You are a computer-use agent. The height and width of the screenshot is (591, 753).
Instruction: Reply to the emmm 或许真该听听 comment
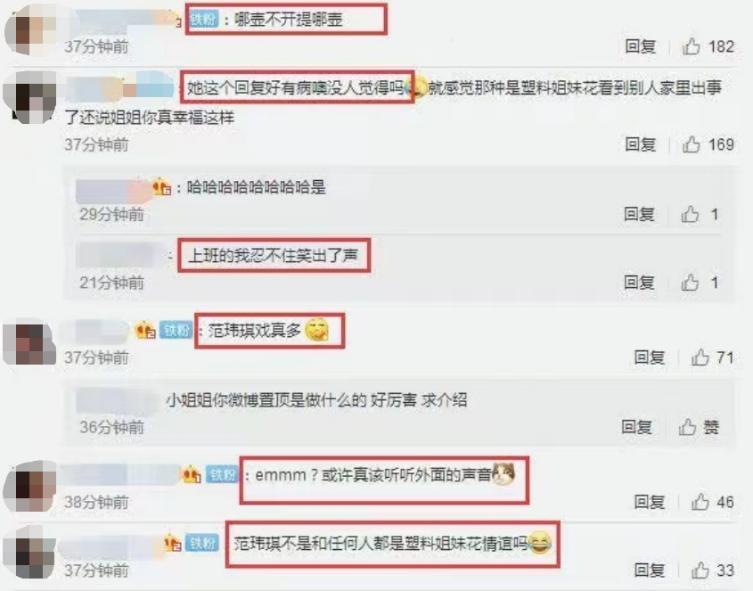click(x=650, y=502)
